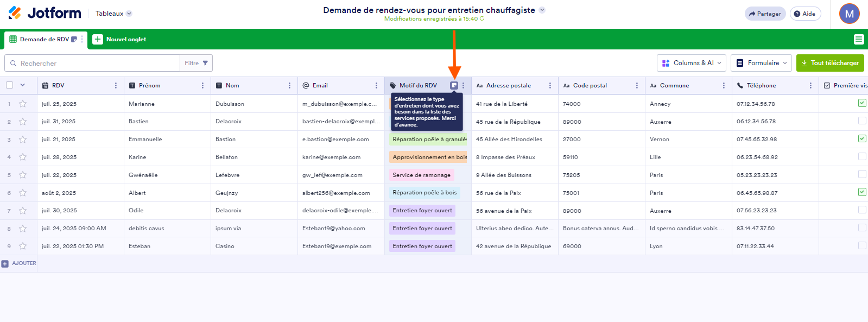Open RDV column options menu
868x322 pixels.
(x=116, y=85)
